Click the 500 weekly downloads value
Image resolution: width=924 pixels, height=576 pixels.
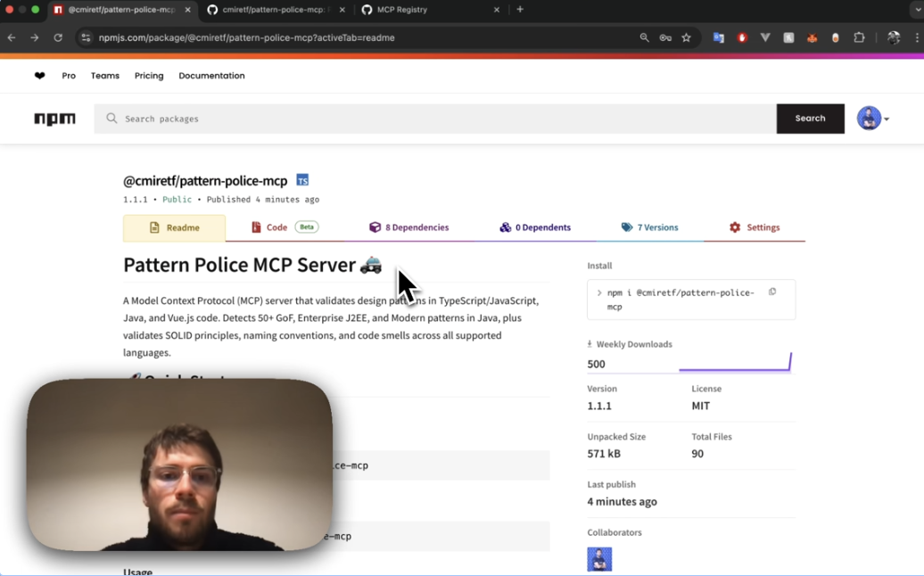[597, 364]
